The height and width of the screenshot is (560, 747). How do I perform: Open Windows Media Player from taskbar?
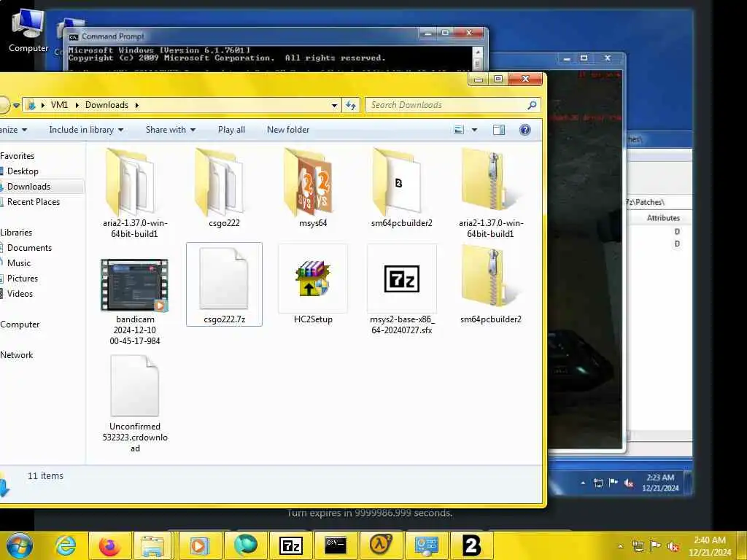point(199,545)
